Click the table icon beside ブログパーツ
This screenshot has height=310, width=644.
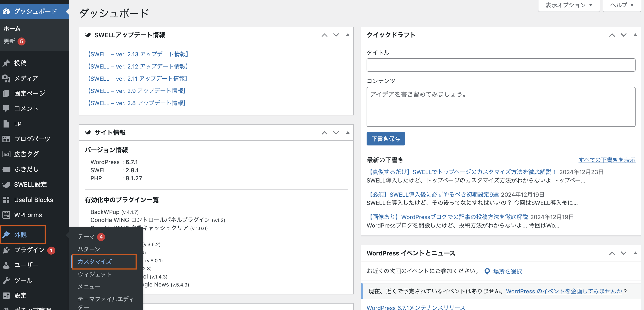[6, 139]
